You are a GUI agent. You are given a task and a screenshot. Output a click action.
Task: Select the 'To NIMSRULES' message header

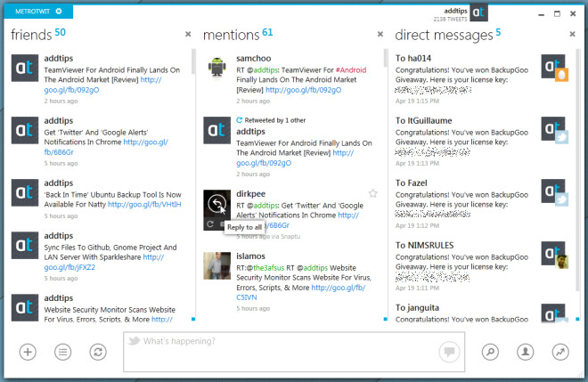(424, 245)
